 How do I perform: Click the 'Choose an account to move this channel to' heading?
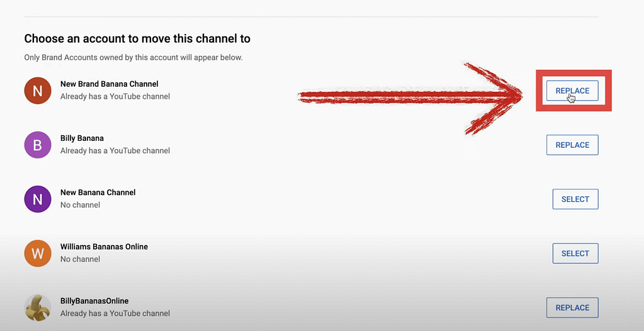coord(137,39)
